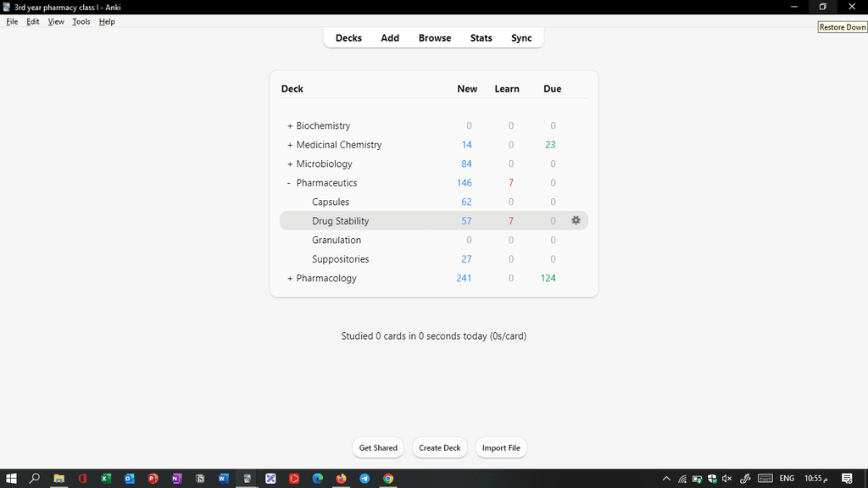The width and height of the screenshot is (868, 488).
Task: Open the Pharmaceutics deck name
Action: (x=326, y=183)
